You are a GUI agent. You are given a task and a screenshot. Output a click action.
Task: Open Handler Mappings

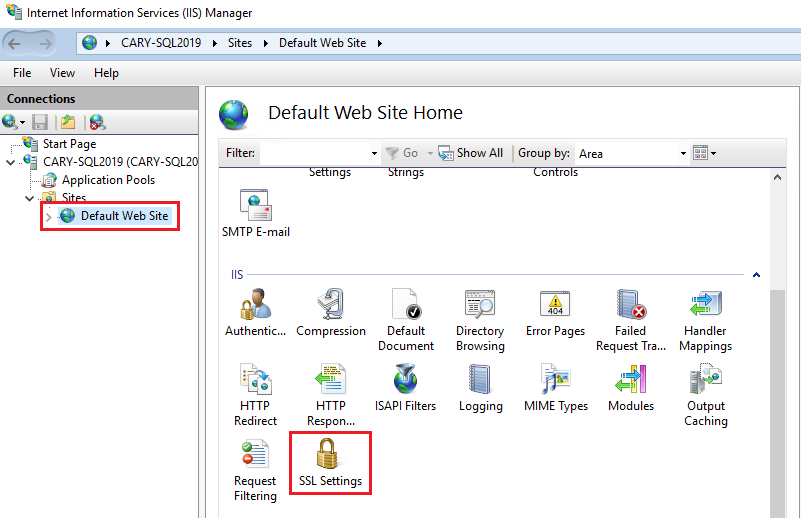coord(705,319)
